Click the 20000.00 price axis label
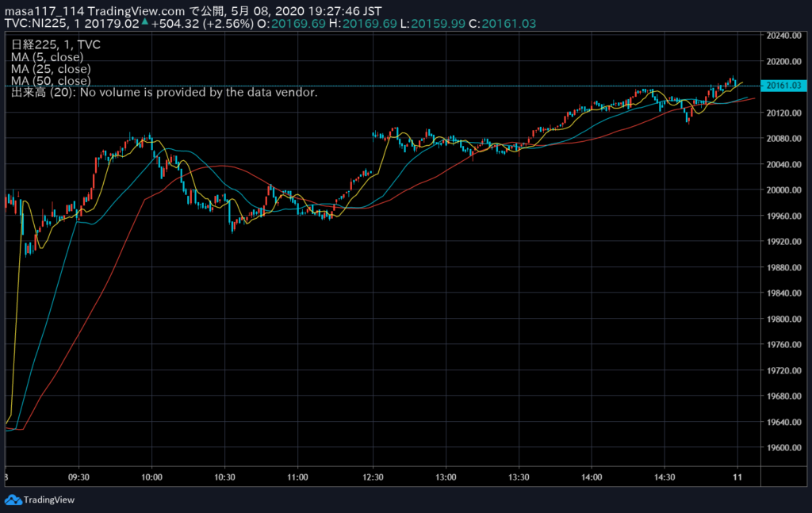 (783, 190)
